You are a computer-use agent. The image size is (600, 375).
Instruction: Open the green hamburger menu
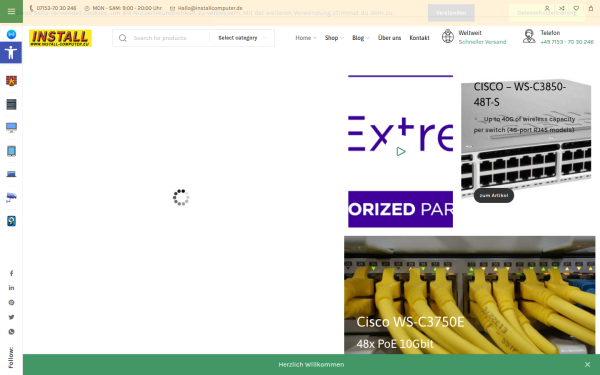[x=11, y=11]
